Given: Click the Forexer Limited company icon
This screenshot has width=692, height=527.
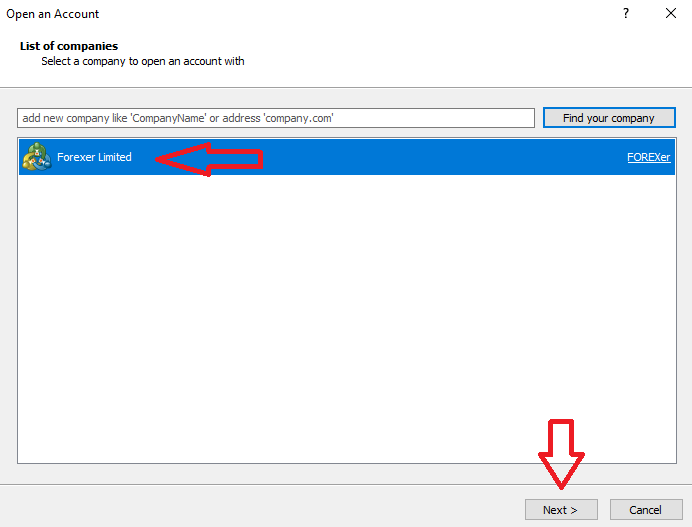Looking at the screenshot, I should 36,157.
